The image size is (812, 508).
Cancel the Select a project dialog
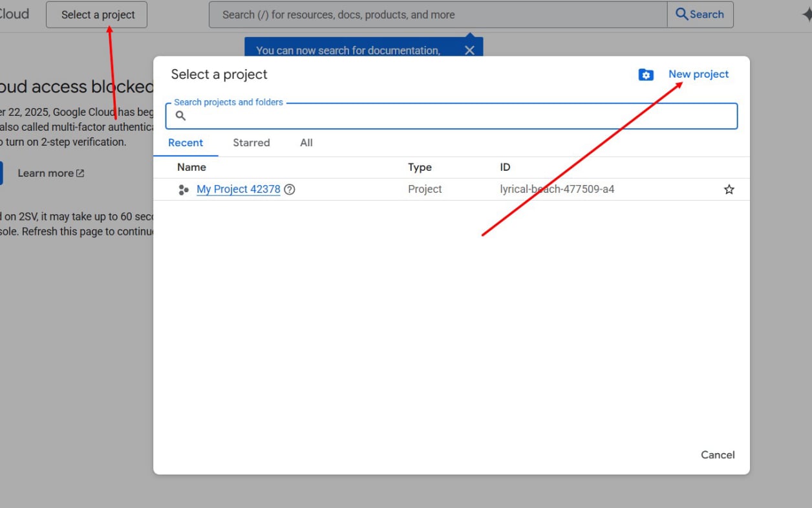pyautogui.click(x=718, y=455)
